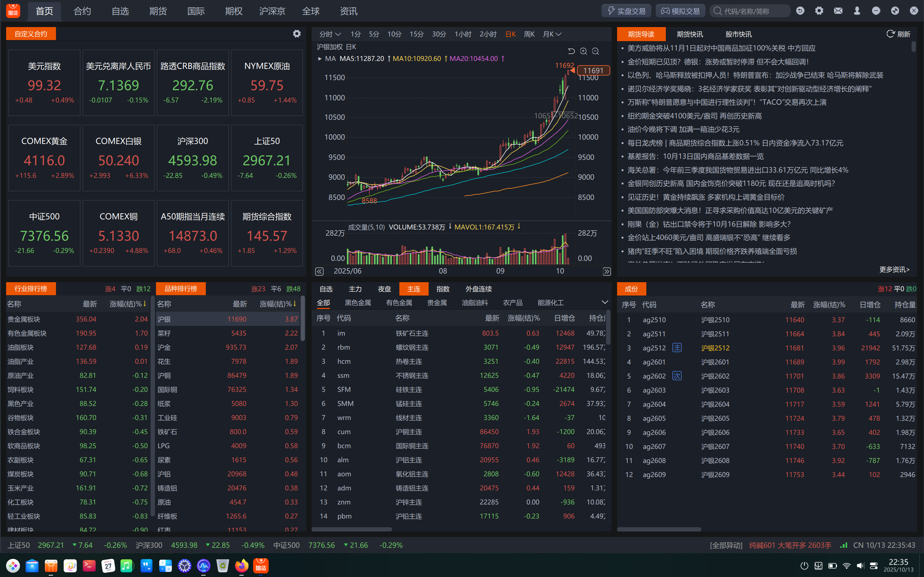Open the 期权 top menu
This screenshot has height=577, width=924.
point(234,11)
